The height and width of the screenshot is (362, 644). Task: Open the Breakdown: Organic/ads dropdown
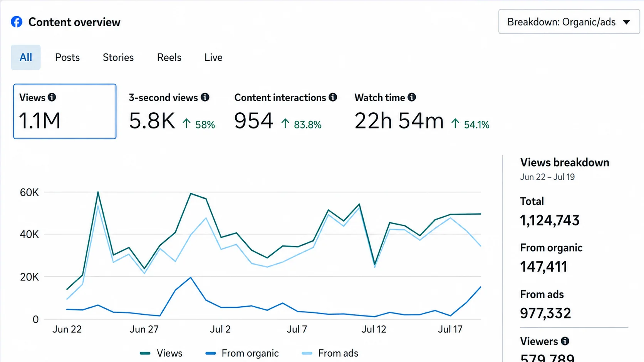tap(569, 22)
